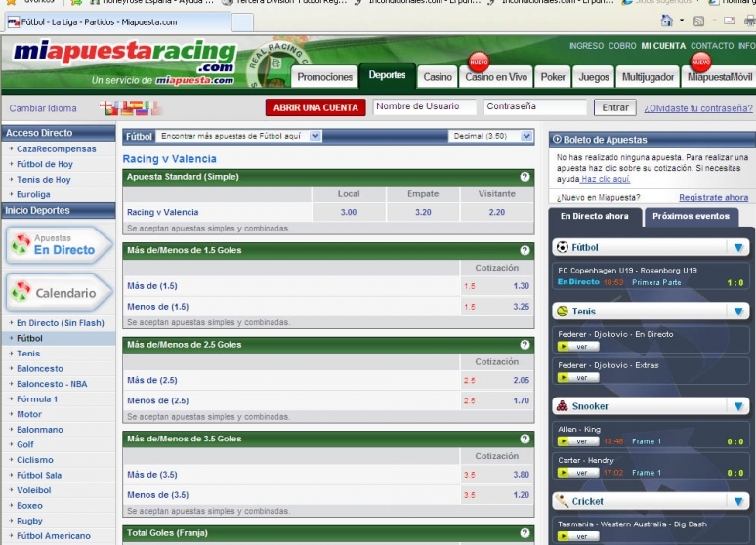Focus the Nombre de Usuario field

pos(424,106)
